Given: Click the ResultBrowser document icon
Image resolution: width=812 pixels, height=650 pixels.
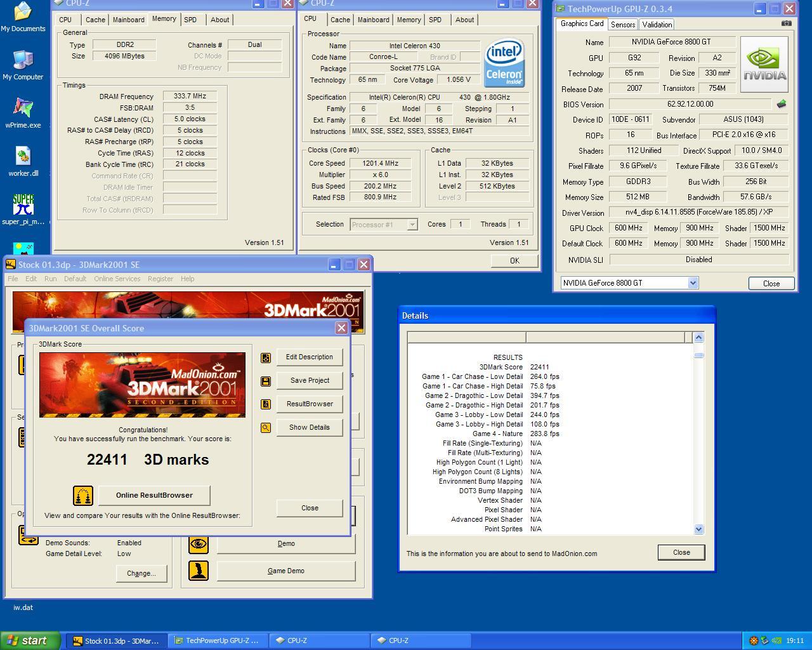Looking at the screenshot, I should (266, 404).
